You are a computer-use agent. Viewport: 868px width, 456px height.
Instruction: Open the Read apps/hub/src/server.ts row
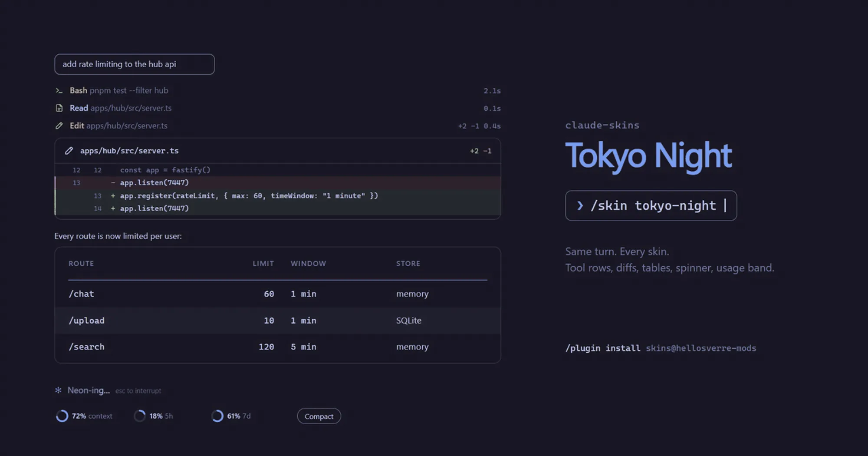[x=278, y=108]
